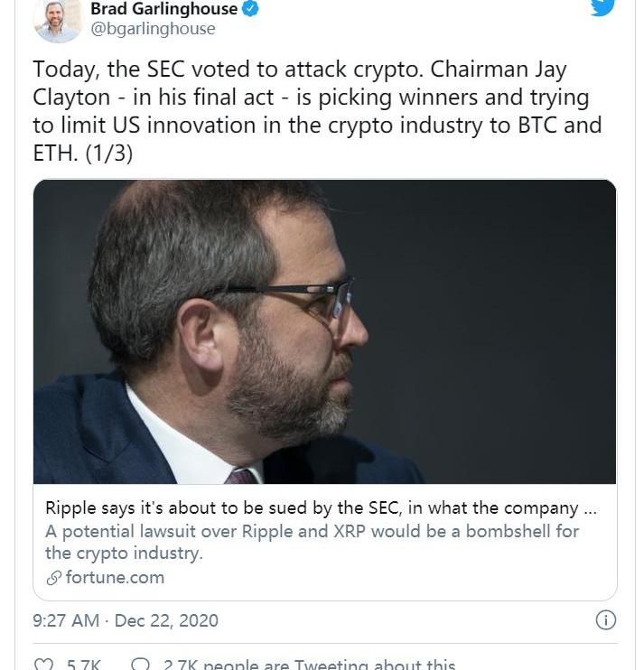Click the chain link icon beside fortune.com
Screen dimensions: 644x670
(x=53, y=578)
